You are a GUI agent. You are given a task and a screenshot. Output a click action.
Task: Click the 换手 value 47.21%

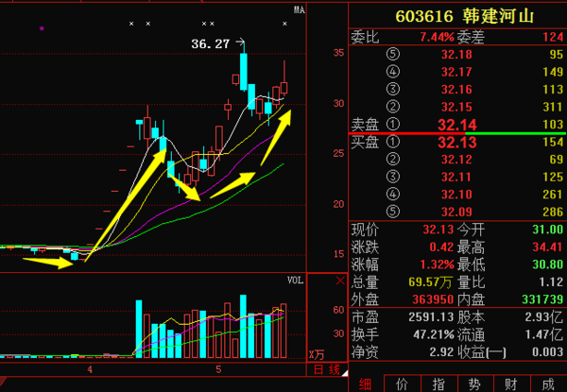point(434,334)
